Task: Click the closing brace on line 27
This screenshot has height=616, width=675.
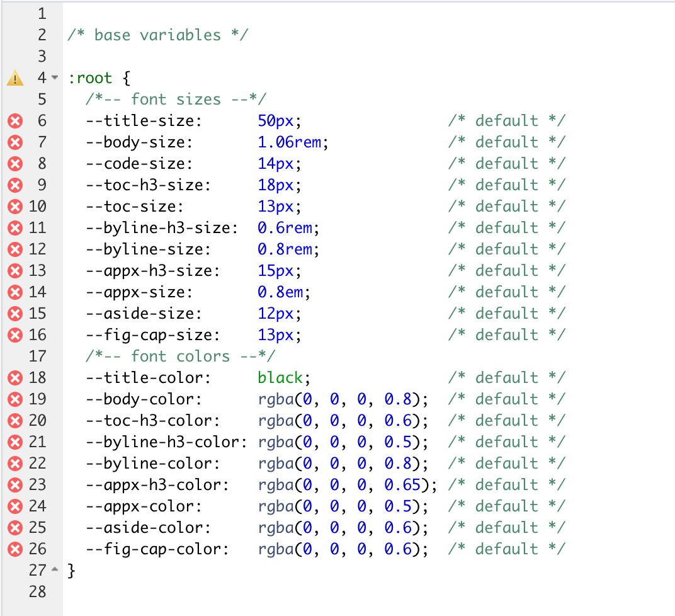Action: pos(71,570)
